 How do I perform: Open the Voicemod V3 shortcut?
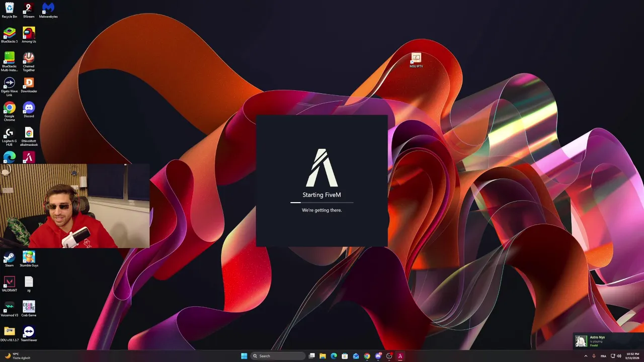[9, 309]
